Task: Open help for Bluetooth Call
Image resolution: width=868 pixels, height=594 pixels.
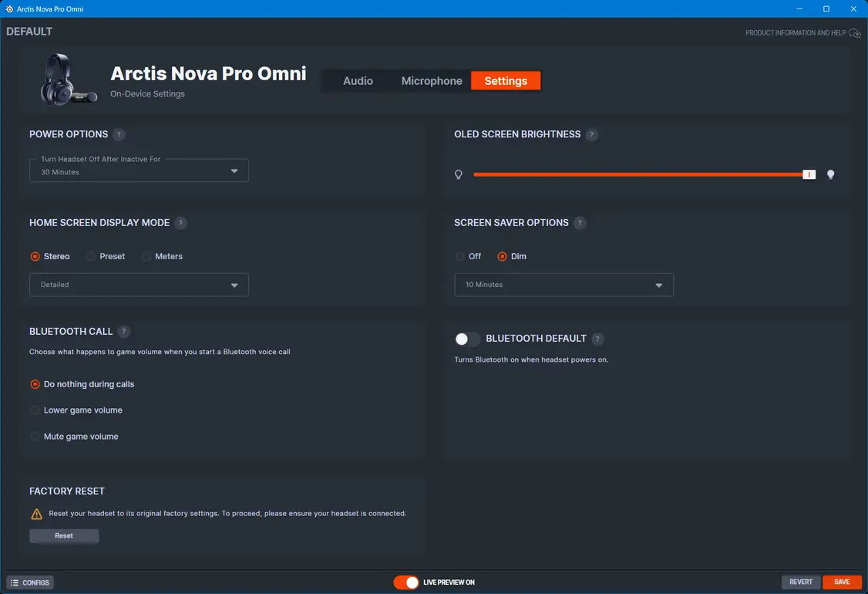Action: point(123,332)
